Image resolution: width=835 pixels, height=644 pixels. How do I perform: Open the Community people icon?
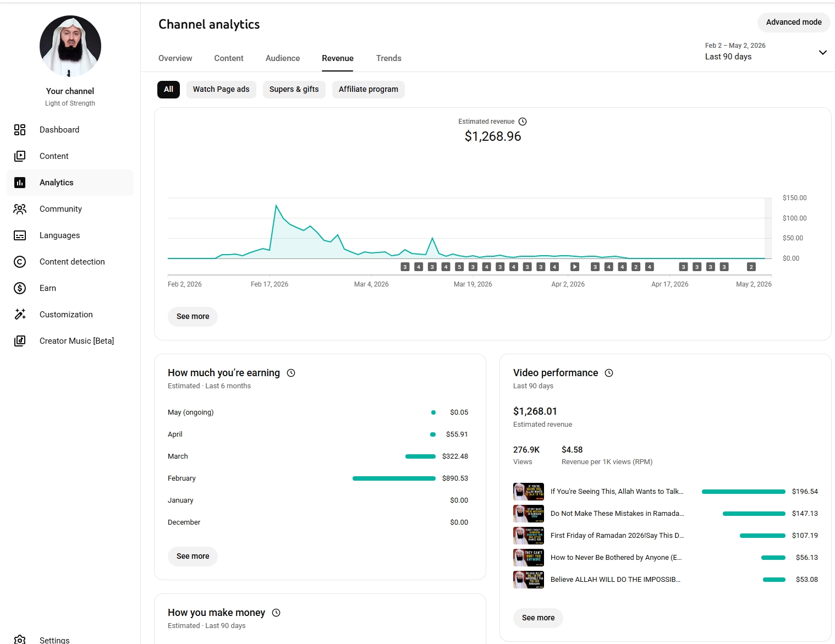[20, 209]
